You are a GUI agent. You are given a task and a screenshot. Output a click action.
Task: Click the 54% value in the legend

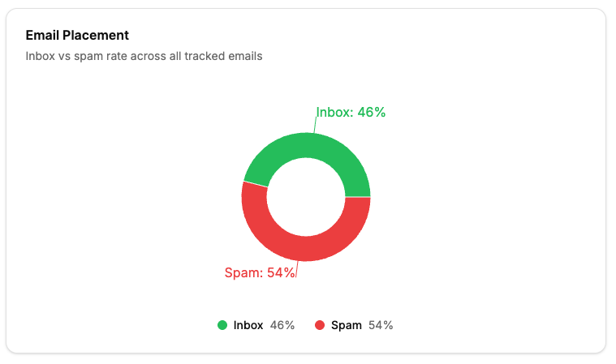[381, 325]
